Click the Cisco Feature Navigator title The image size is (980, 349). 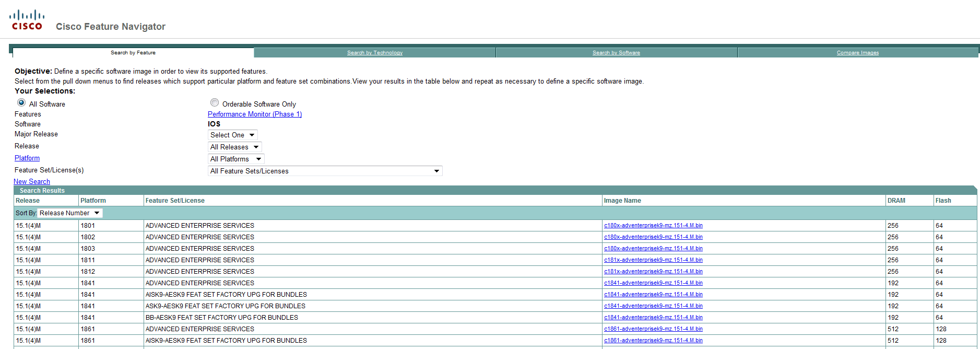111,27
